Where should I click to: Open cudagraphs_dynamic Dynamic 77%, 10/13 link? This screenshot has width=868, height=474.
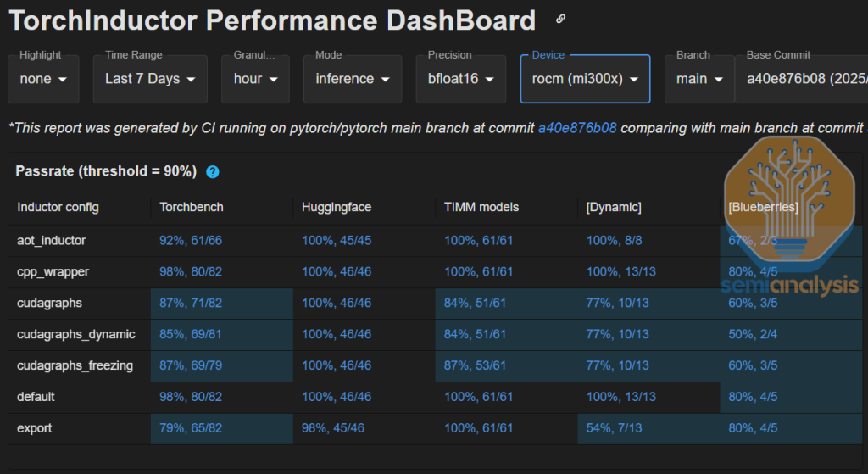click(x=617, y=334)
